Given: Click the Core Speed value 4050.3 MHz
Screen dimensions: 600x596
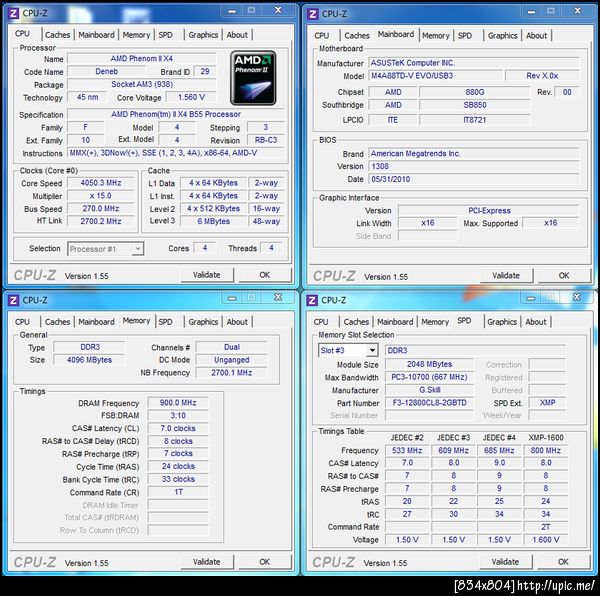Looking at the screenshot, I should click(101, 183).
